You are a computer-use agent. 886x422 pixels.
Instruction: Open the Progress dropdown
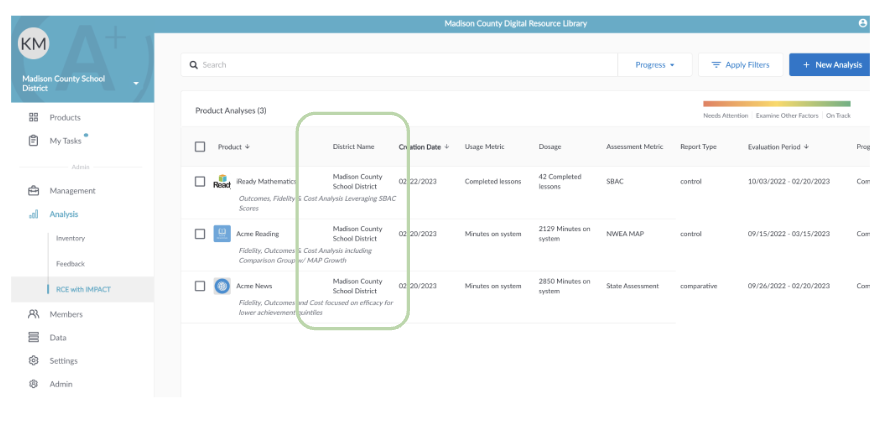pyautogui.click(x=655, y=65)
